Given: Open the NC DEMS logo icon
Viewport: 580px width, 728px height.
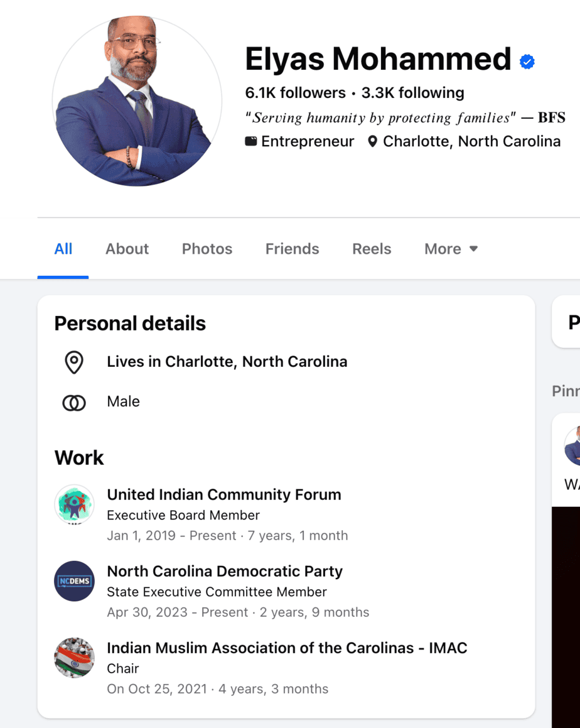Looking at the screenshot, I should pos(74,581).
